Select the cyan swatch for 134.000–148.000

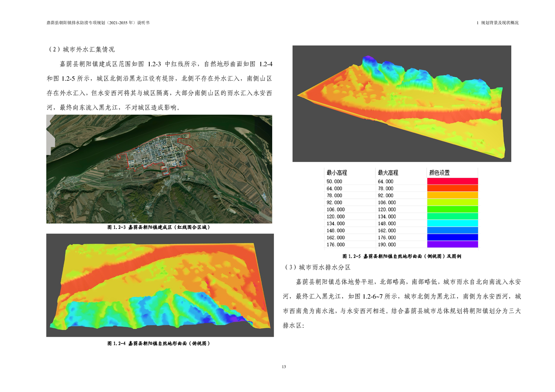pyautogui.click(x=452, y=223)
